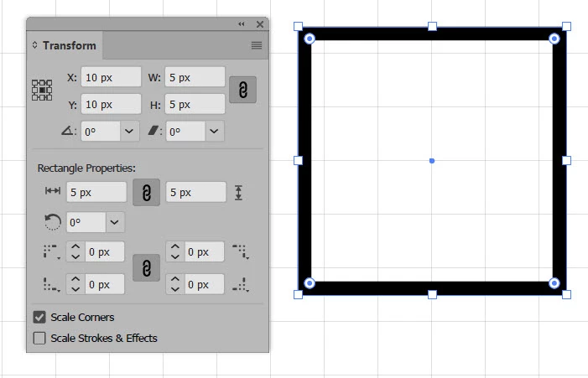Click the rotate angle icon
Image resolution: width=588 pixels, height=378 pixels.
(67, 131)
